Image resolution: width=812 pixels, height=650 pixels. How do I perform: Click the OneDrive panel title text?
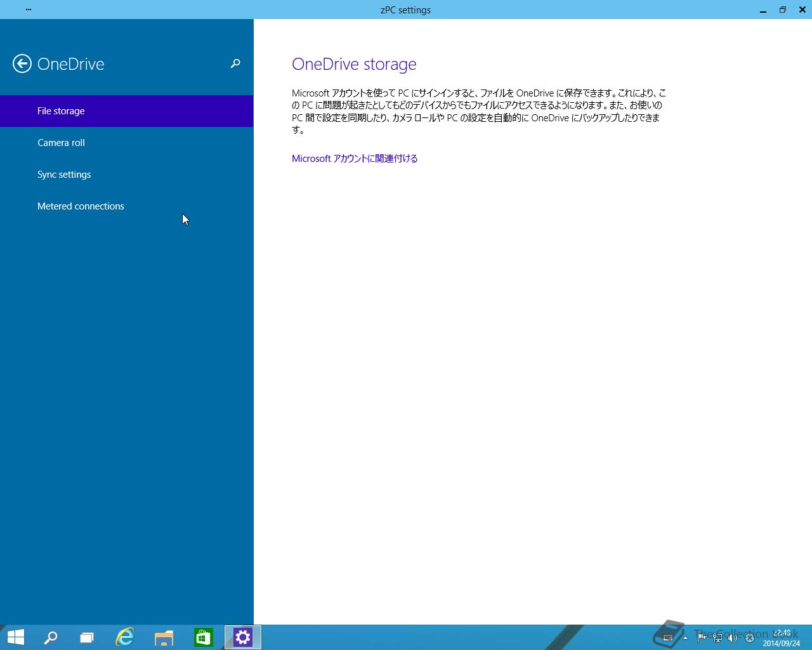point(70,64)
